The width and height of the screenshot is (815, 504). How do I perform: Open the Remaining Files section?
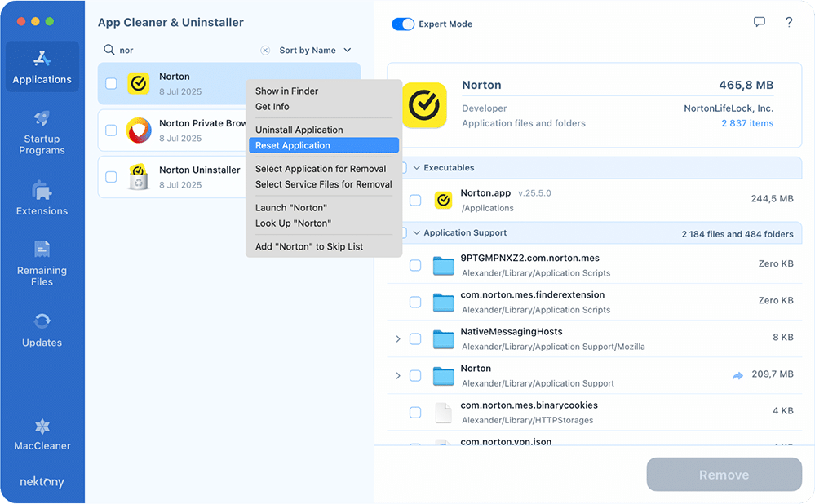pos(42,263)
